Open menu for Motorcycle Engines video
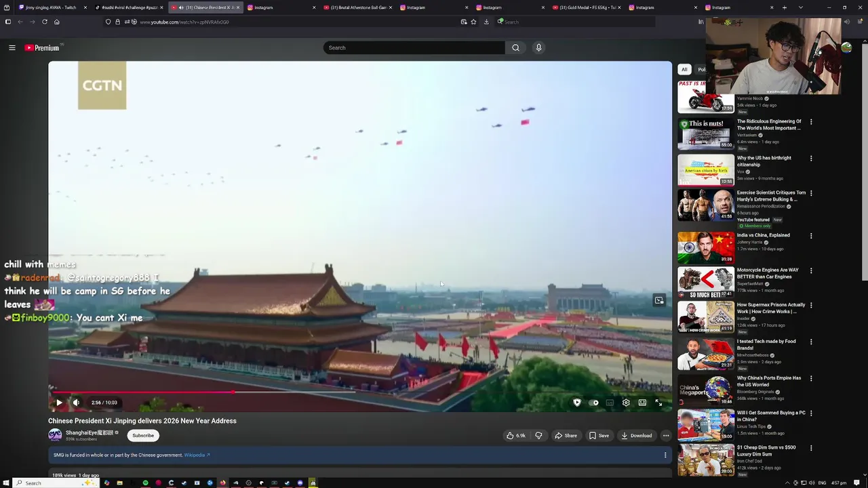Viewport: 868px width, 488px height. point(811,270)
